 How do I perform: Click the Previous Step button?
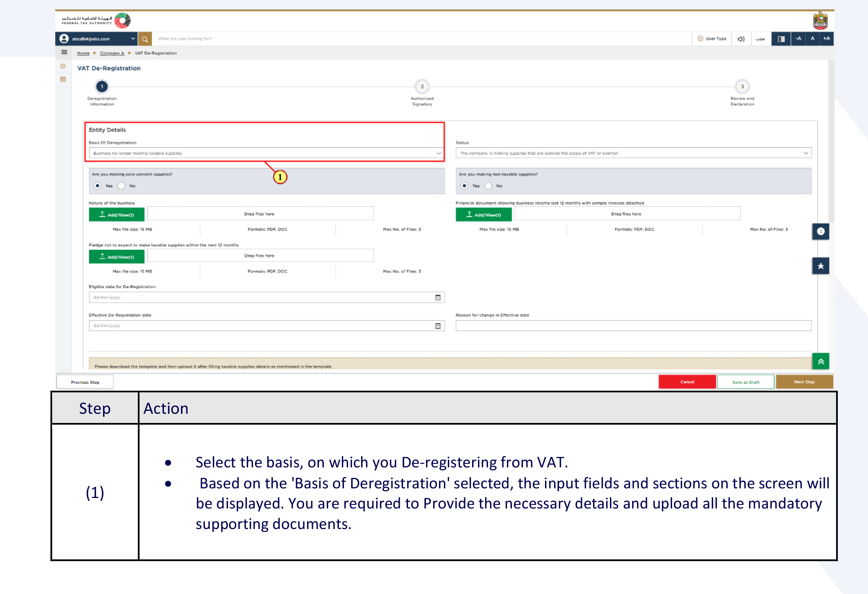click(x=85, y=382)
